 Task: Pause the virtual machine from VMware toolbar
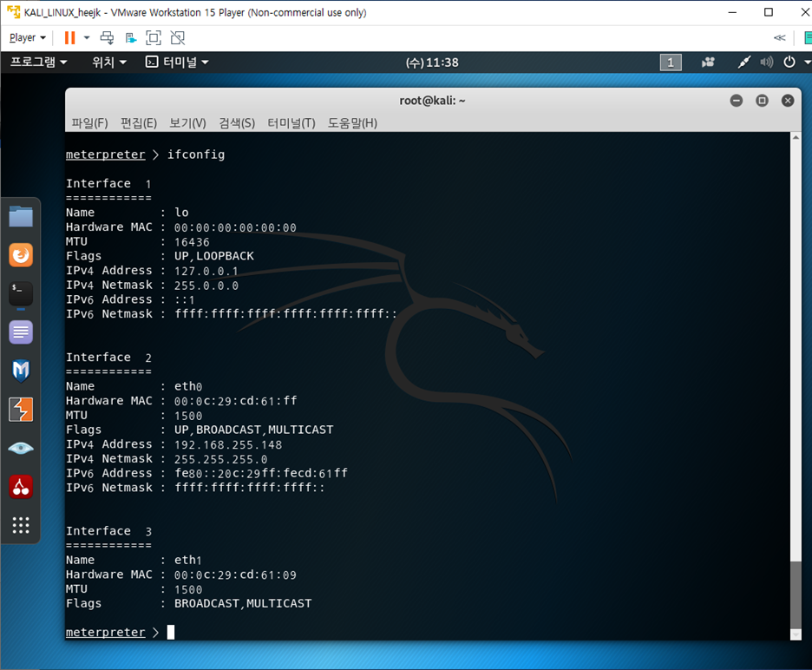click(70, 38)
